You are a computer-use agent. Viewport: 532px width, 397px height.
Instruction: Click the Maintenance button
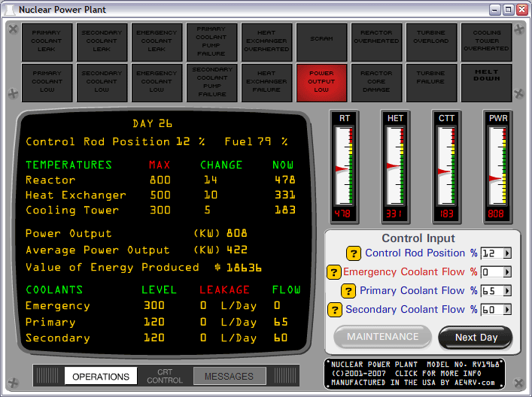point(383,337)
